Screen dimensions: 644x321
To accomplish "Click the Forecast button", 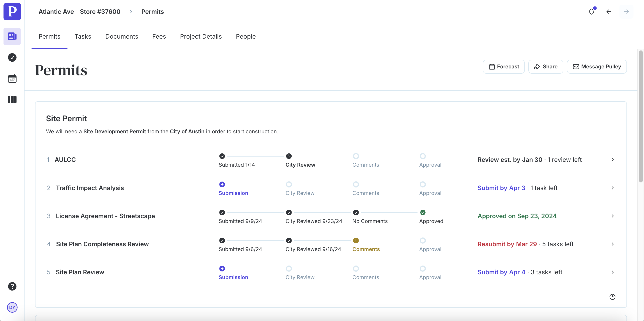I will click(x=504, y=67).
